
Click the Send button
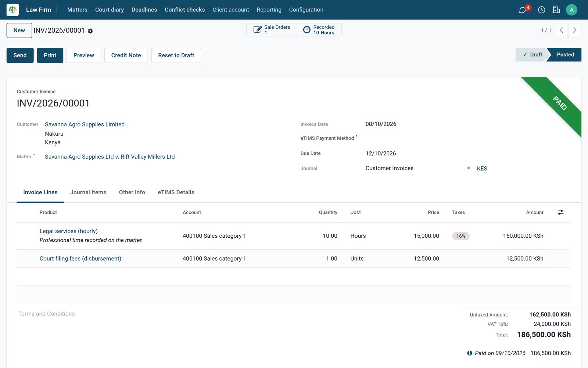pos(20,55)
